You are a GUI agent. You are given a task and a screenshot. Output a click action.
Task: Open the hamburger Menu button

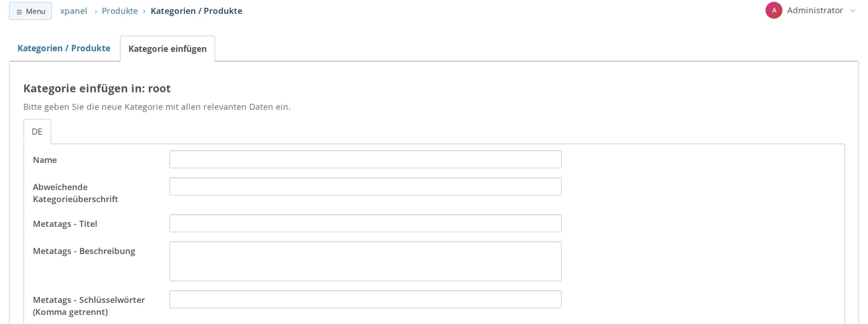tap(30, 11)
